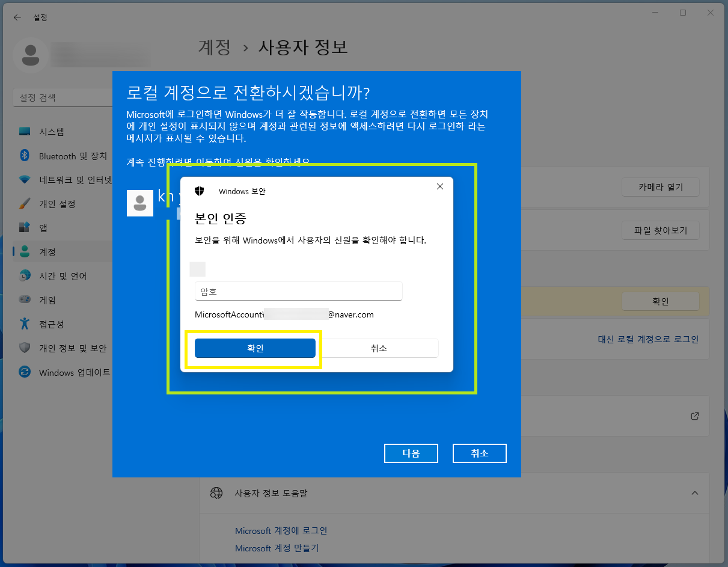The width and height of the screenshot is (728, 567).
Task: Click the Bluetooth icon in the sidebar
Action: (x=25, y=156)
